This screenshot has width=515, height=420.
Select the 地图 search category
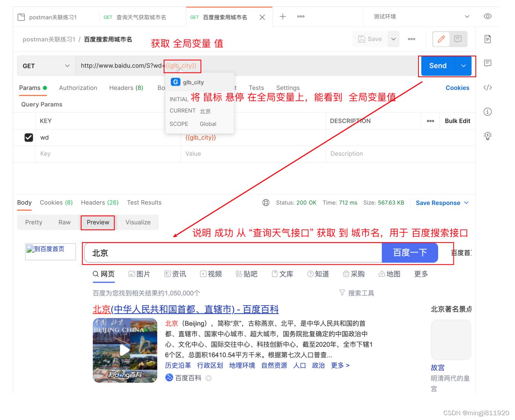[390, 274]
